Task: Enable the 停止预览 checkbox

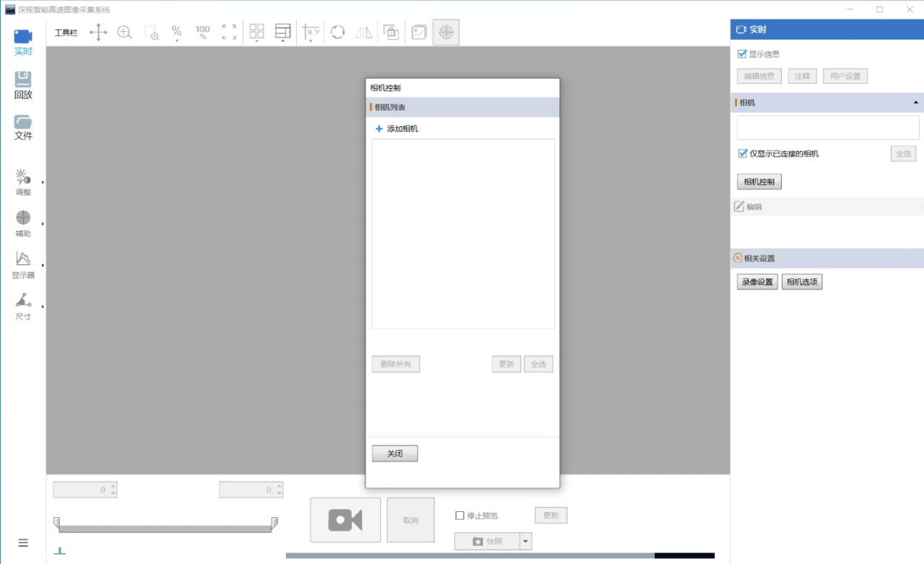Action: tap(460, 516)
